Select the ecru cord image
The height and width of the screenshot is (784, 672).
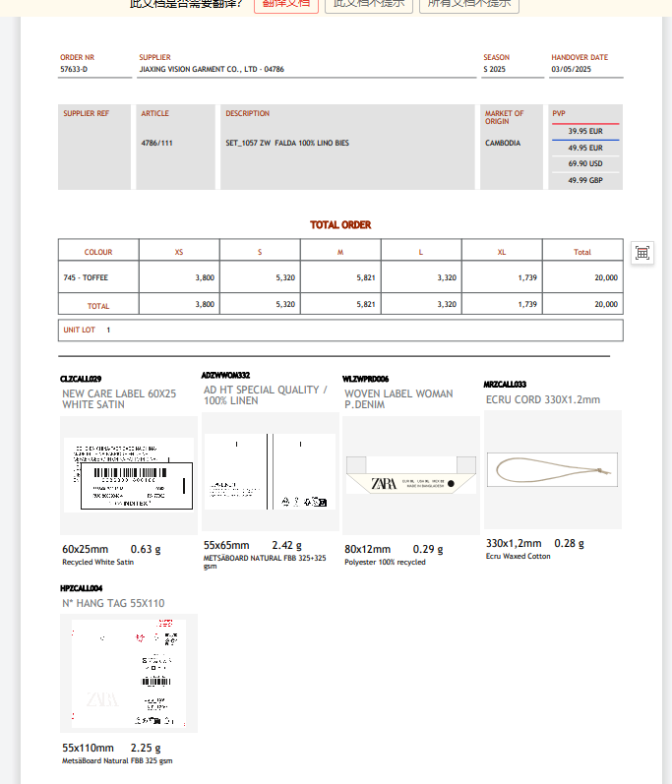click(552, 470)
